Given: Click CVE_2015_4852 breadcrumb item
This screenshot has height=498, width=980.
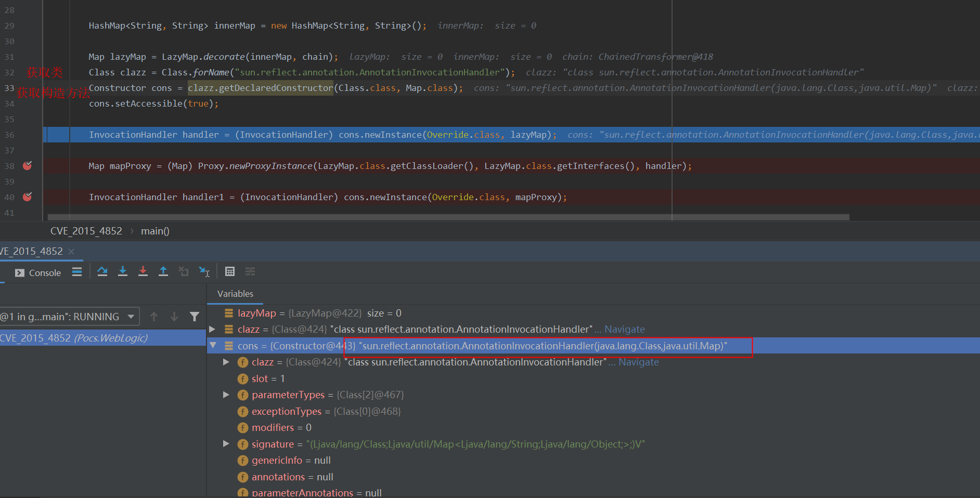Looking at the screenshot, I should pyautogui.click(x=86, y=231).
